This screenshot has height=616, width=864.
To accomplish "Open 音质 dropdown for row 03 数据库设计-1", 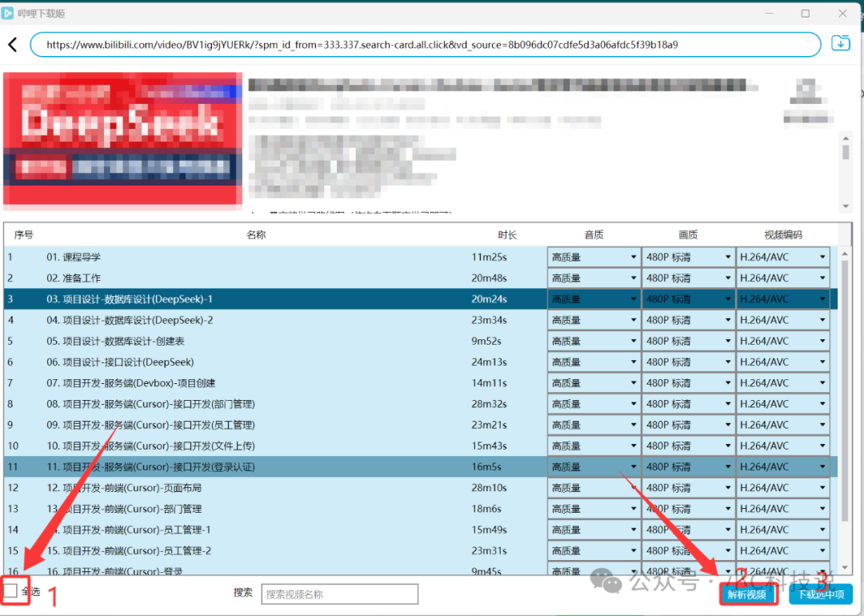I will [594, 298].
